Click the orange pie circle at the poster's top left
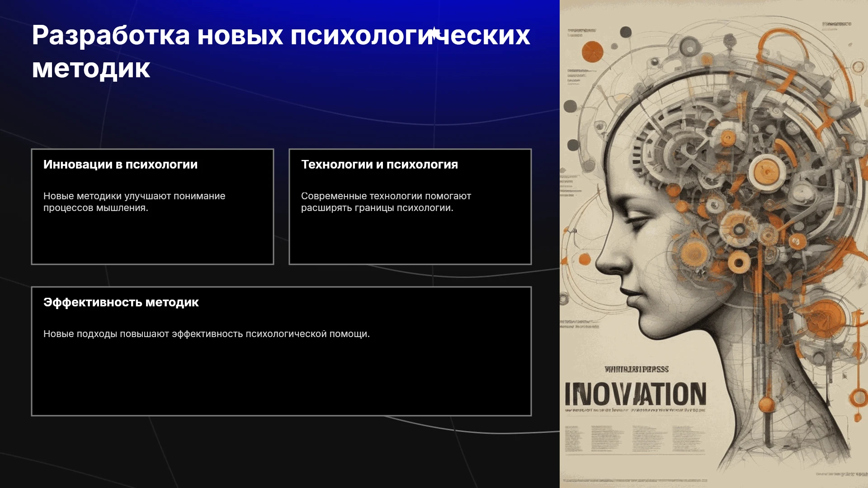Image resolution: width=868 pixels, height=488 pixels. (x=593, y=52)
